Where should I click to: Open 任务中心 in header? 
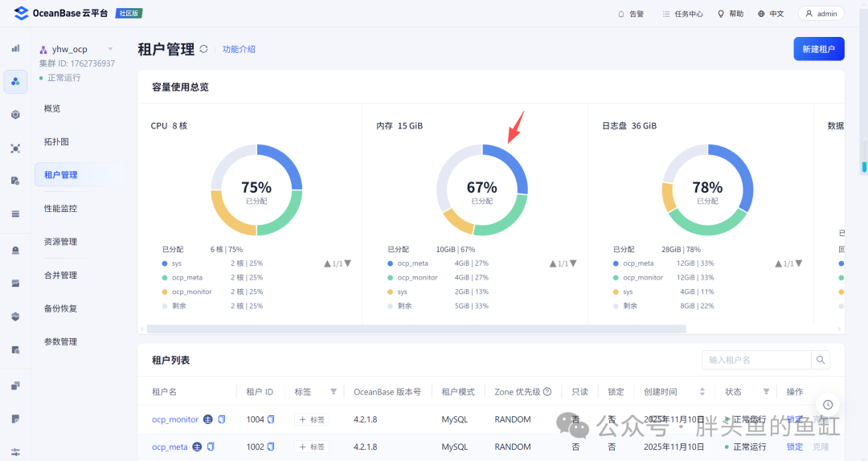point(682,14)
